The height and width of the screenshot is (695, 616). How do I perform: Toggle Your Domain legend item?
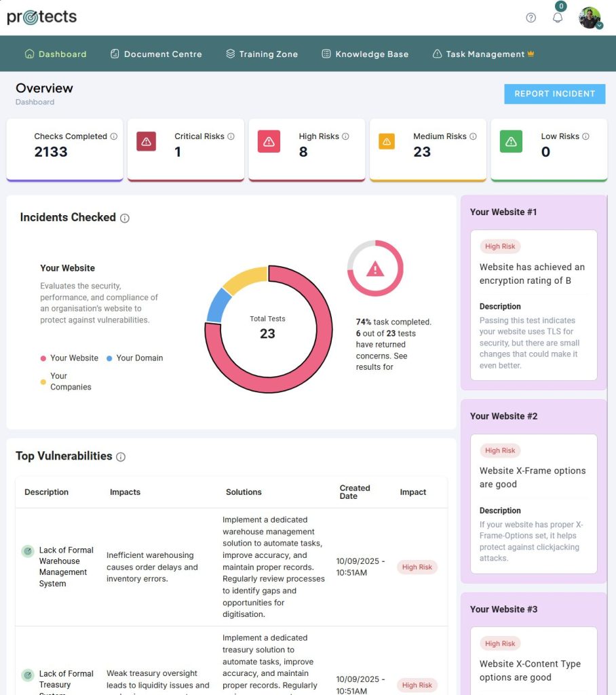click(134, 358)
